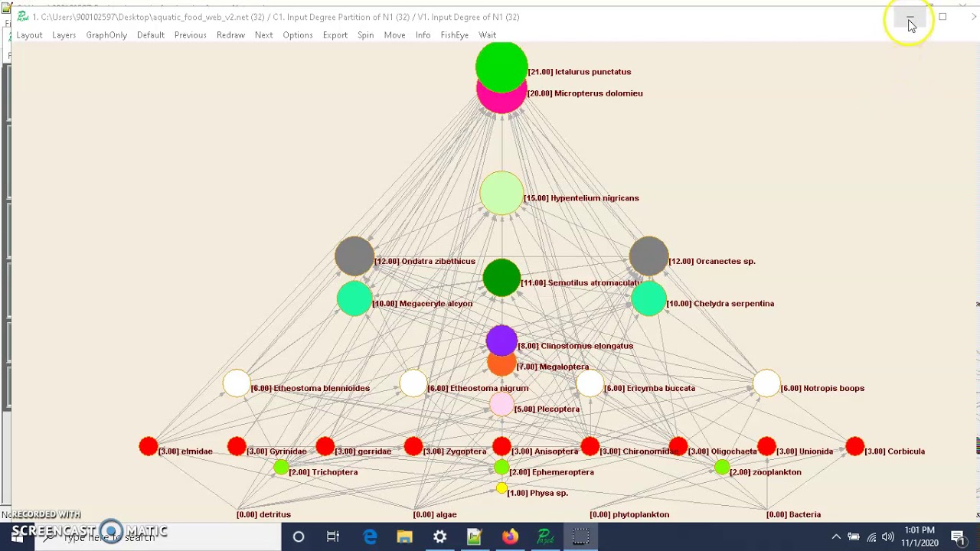Open the Info menu
The height and width of the screenshot is (551, 980).
[x=423, y=35]
